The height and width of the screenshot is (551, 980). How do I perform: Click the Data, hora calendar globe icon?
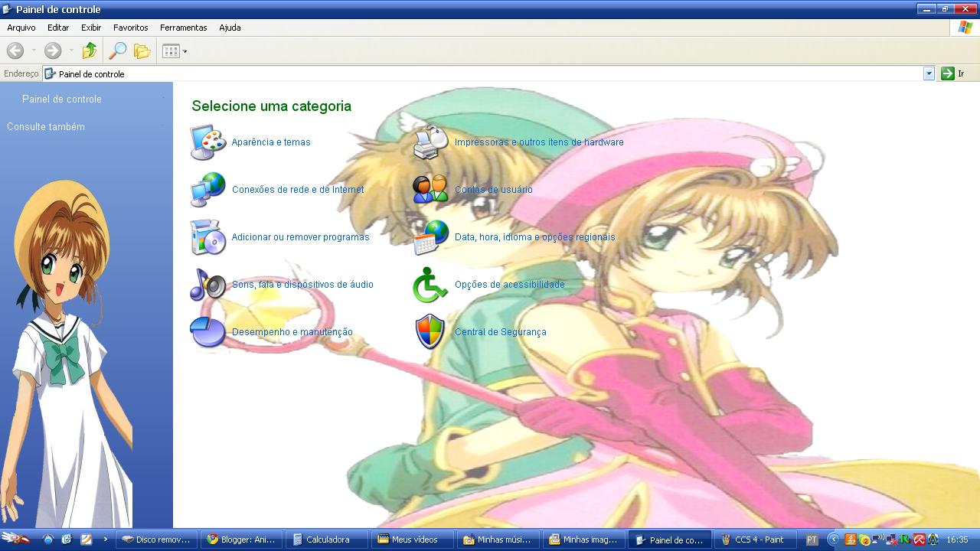point(431,237)
